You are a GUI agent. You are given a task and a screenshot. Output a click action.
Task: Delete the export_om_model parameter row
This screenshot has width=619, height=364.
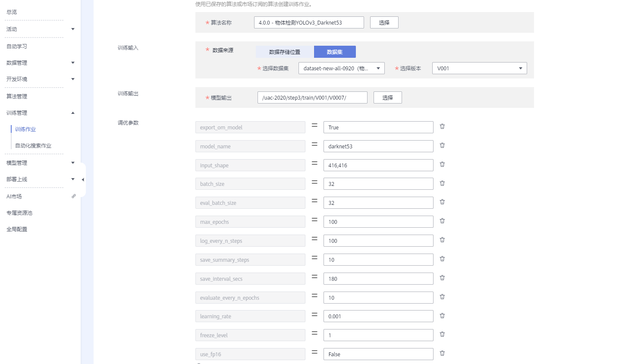[442, 127]
